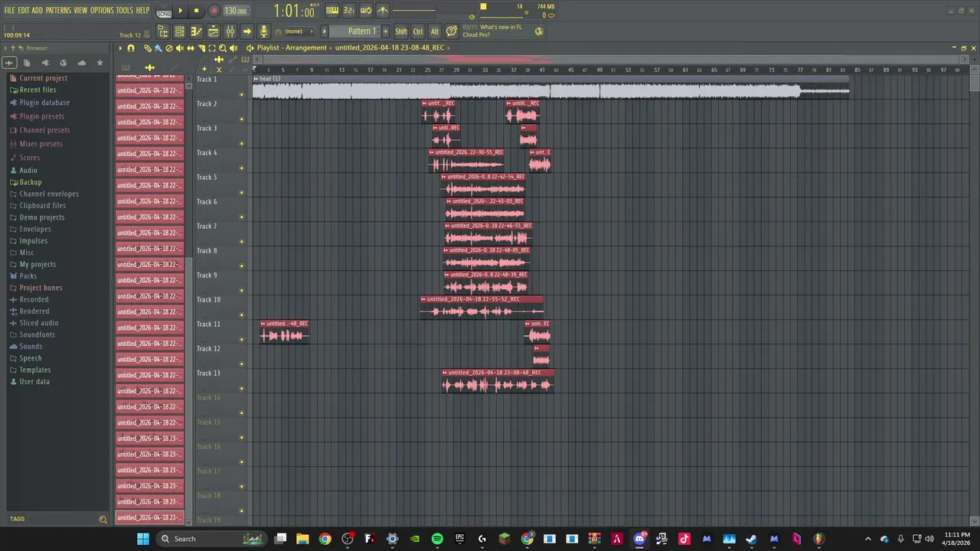The height and width of the screenshot is (551, 980).
Task: Open the OPTIONS menu
Action: tap(102, 10)
